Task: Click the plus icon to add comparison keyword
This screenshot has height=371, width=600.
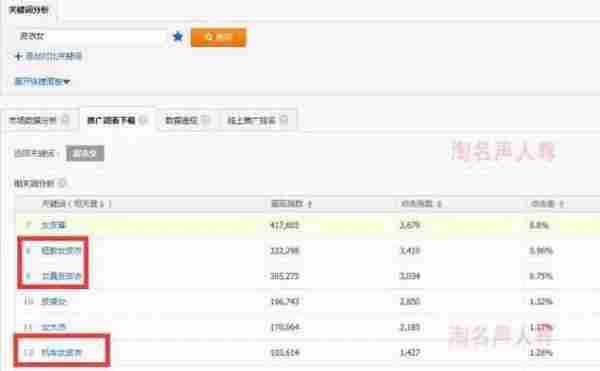Action: click(18, 57)
